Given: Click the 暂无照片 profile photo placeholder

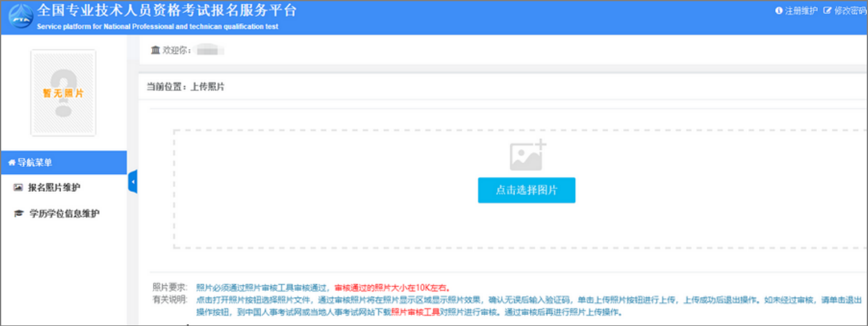Looking at the screenshot, I should pyautogui.click(x=63, y=93).
